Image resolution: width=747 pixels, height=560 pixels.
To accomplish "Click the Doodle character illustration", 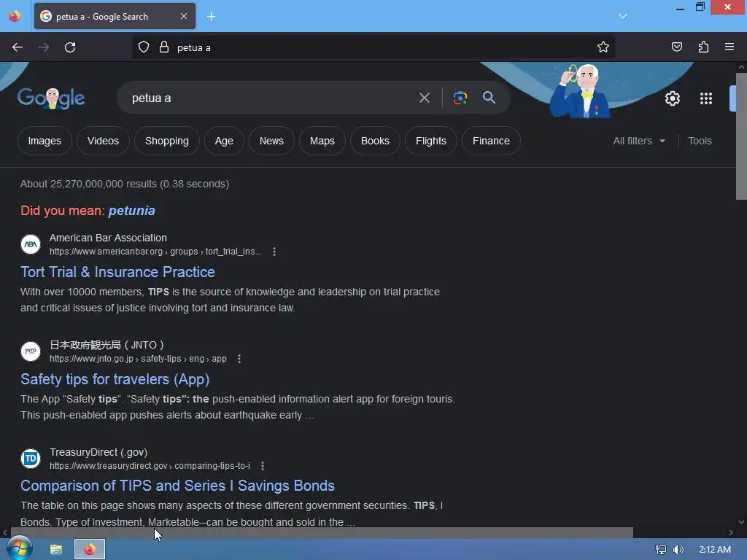I will click(581, 90).
